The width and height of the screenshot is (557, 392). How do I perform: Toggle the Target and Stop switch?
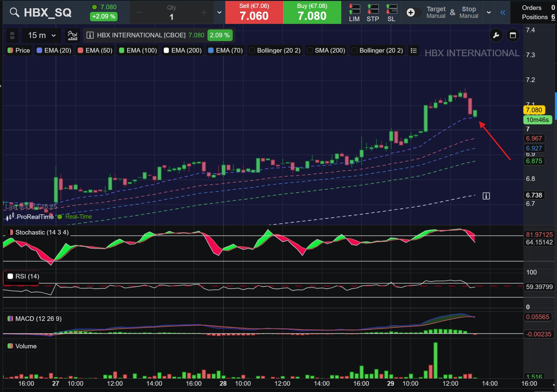click(x=413, y=13)
